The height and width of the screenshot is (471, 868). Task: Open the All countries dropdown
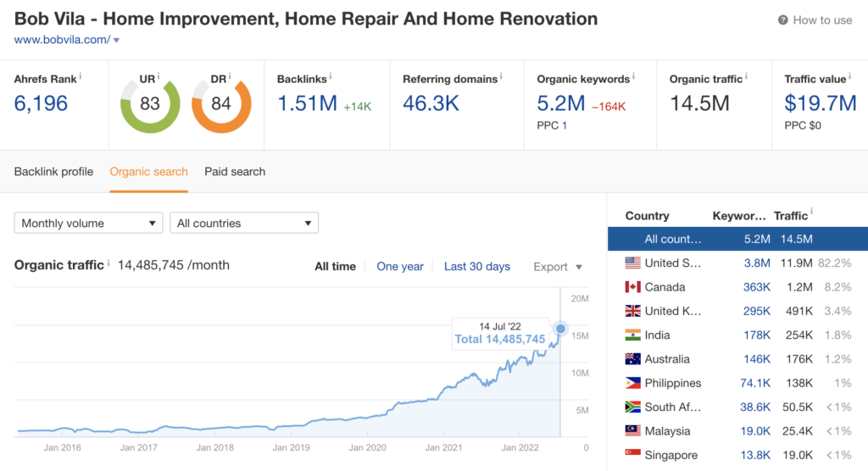pyautogui.click(x=244, y=223)
